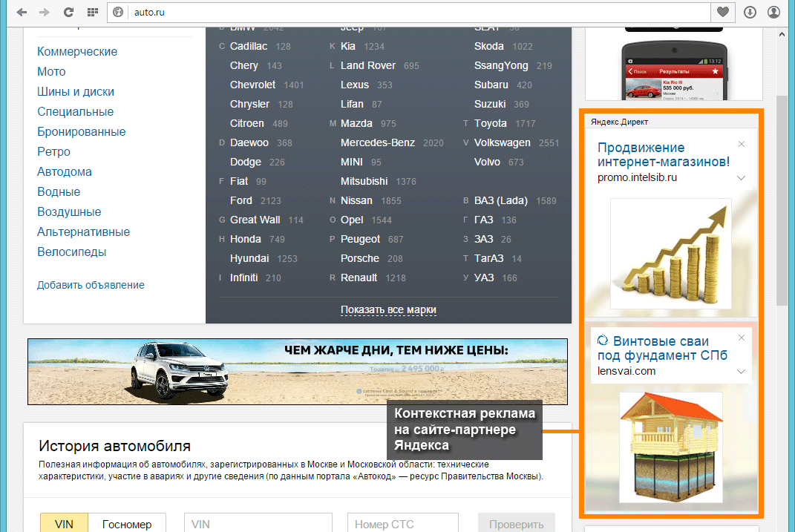Image resolution: width=795 pixels, height=532 pixels.
Task: Click the Яндекс.Директ label
Action: [619, 122]
